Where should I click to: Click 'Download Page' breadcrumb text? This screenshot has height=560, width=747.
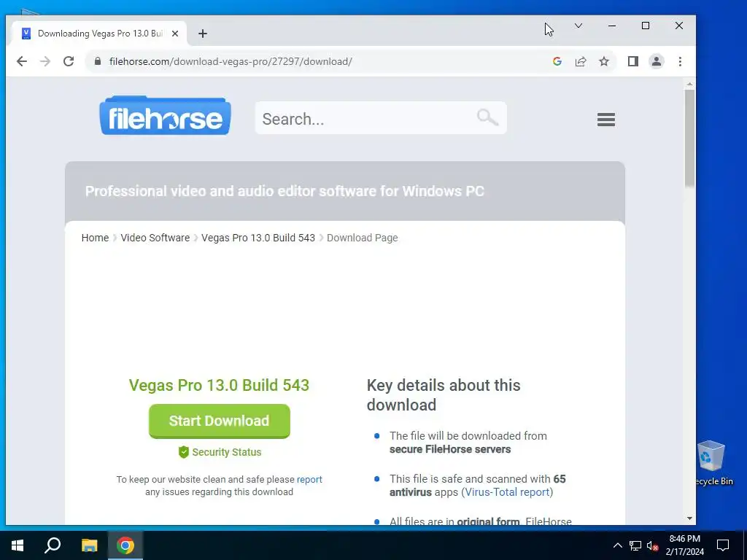click(x=362, y=238)
